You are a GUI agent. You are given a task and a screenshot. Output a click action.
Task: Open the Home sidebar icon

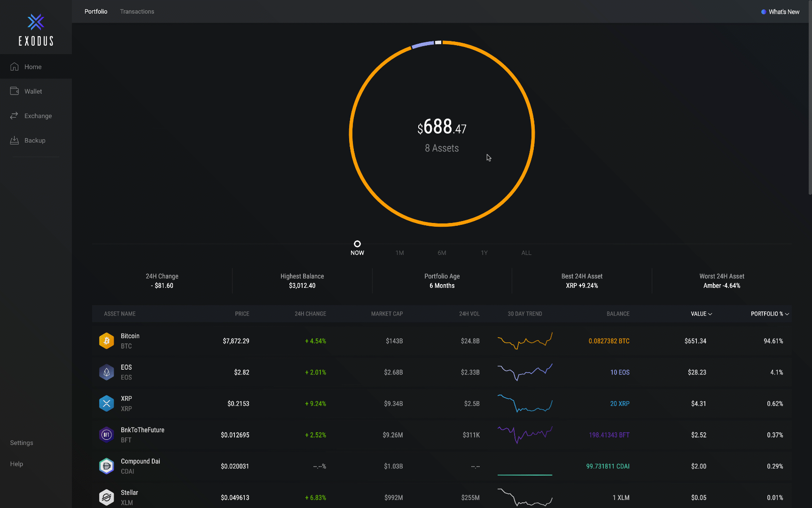[15, 66]
